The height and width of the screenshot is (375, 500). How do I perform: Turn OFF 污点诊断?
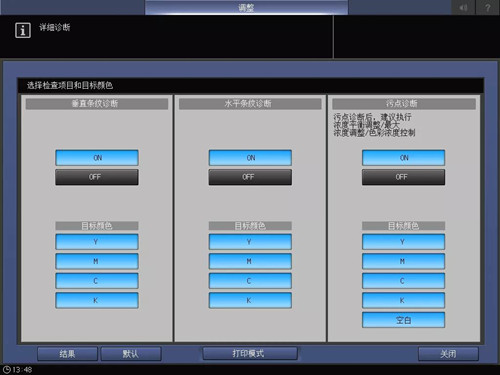pyautogui.click(x=403, y=177)
